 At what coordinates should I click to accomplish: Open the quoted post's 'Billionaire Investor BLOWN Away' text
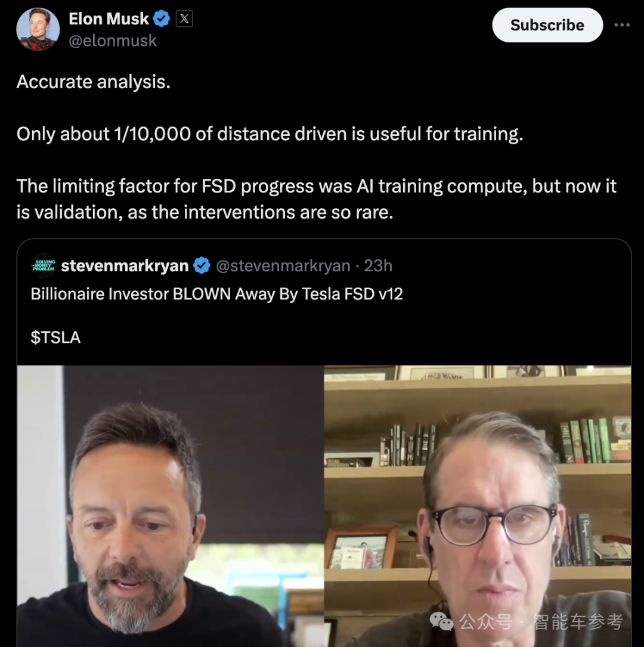tap(216, 294)
